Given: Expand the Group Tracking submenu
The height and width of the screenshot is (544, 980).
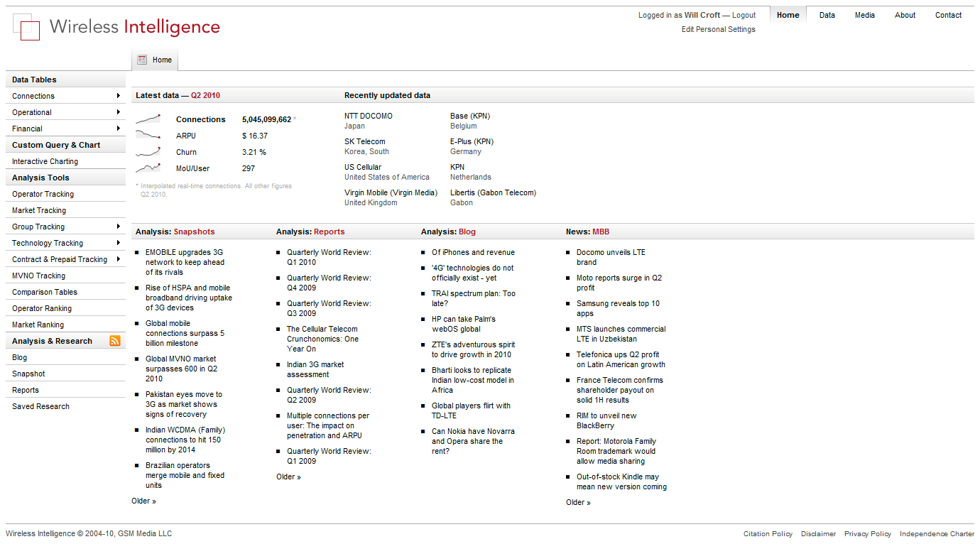Looking at the screenshot, I should click(x=118, y=227).
